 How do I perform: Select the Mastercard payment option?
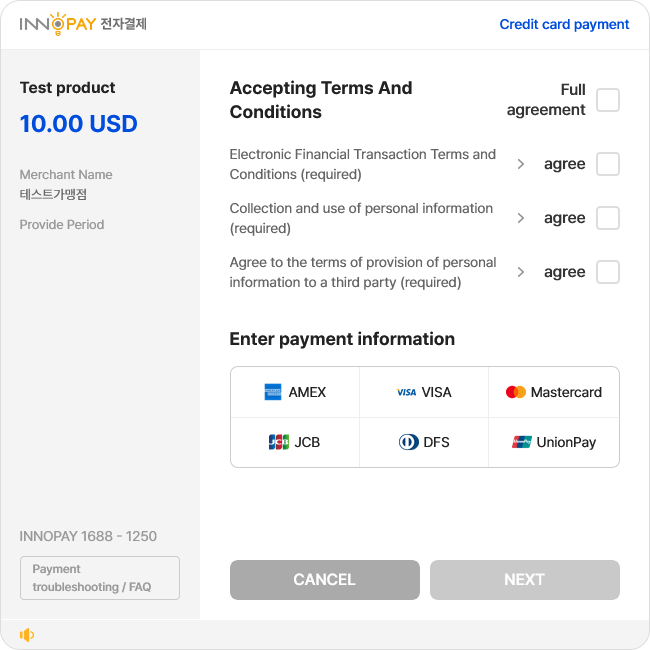554,392
